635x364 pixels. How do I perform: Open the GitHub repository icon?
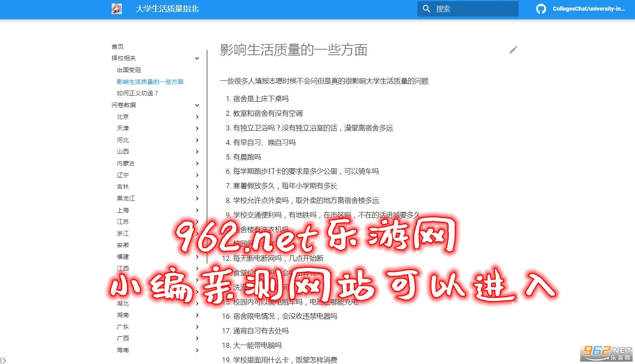coord(541,9)
